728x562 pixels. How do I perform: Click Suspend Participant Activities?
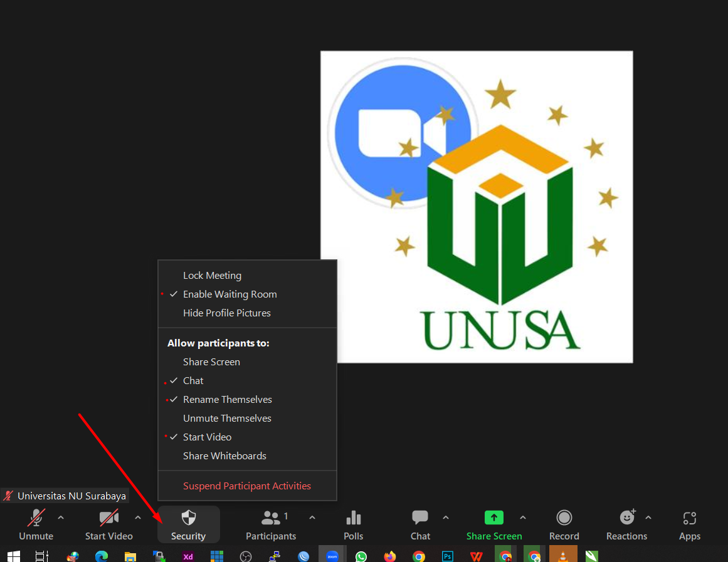point(248,486)
